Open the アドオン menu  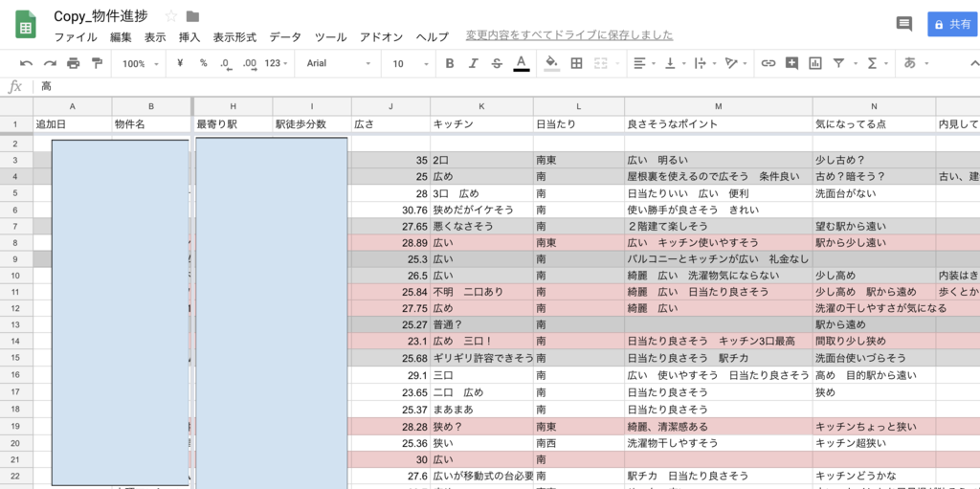coord(381,37)
